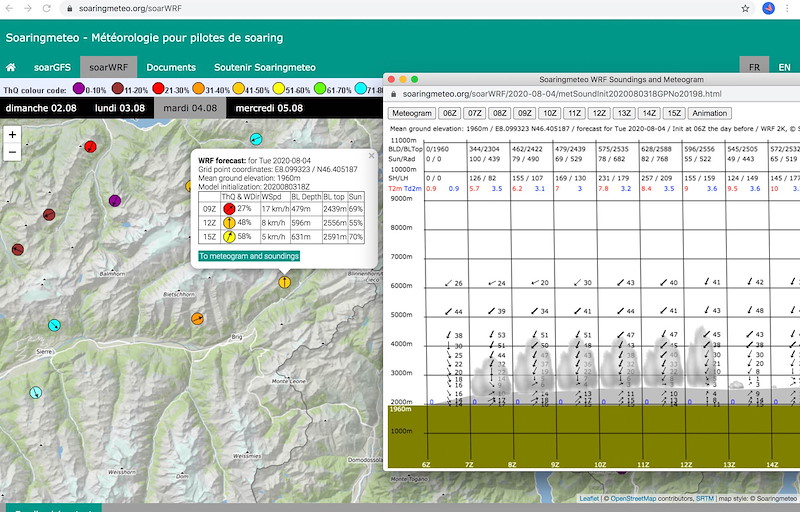
Task: Click the purple 0-10% colour code swatch
Action: pos(79,88)
